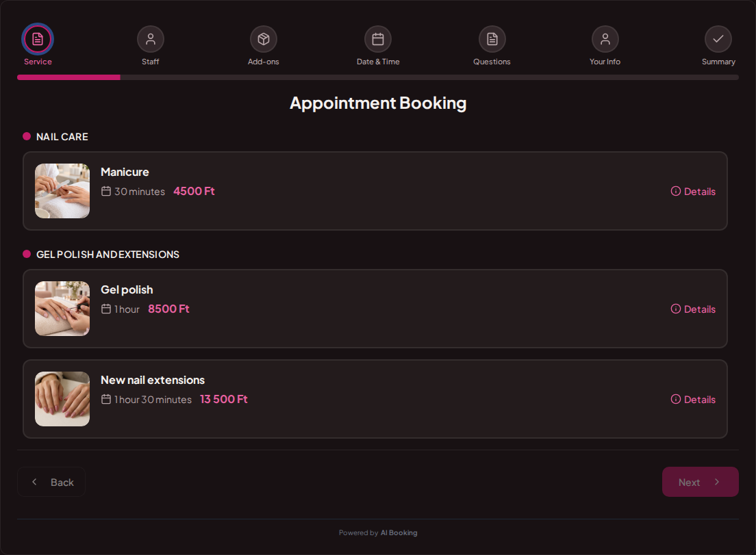Click the Appointment Booking title

(378, 103)
